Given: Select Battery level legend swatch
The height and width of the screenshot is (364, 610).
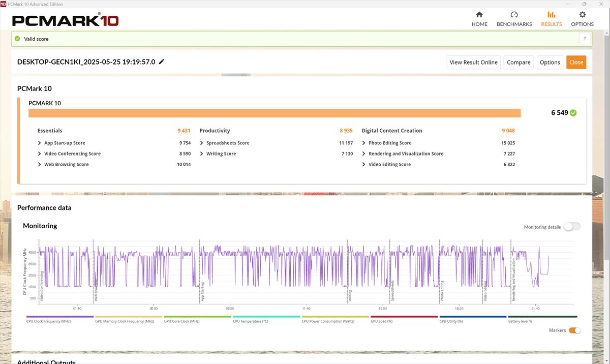Looking at the screenshot, I should (542, 317).
